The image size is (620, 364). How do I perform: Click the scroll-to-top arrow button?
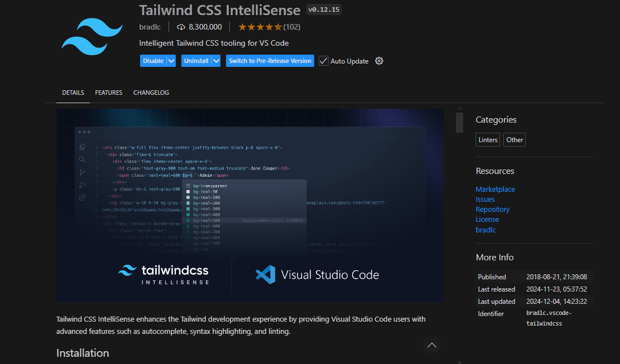432,345
